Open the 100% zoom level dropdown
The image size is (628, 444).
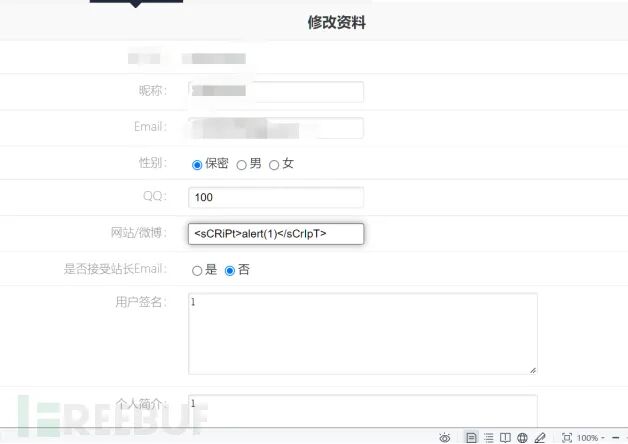click(x=590, y=438)
